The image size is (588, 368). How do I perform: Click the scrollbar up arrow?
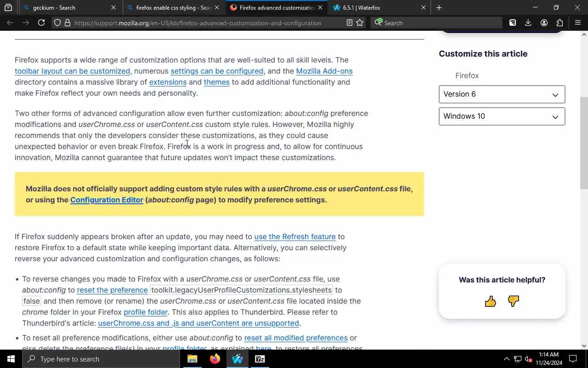coord(584,34)
